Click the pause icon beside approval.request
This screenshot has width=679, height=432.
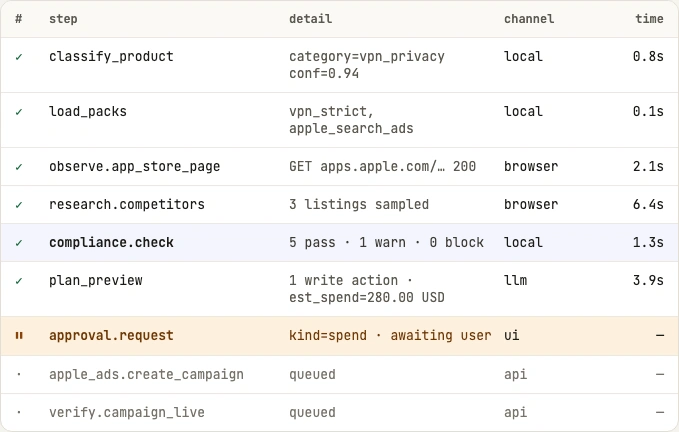[x=19, y=336]
